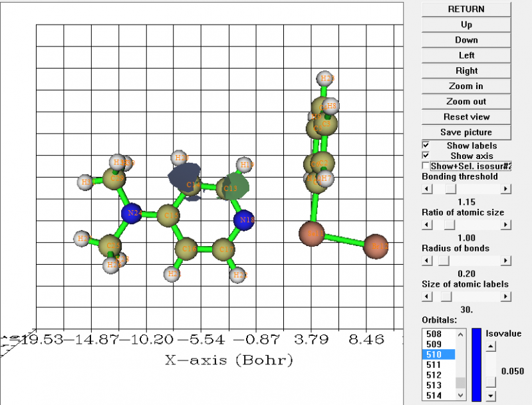
Task: Reset the view orientation
Action: click(466, 117)
